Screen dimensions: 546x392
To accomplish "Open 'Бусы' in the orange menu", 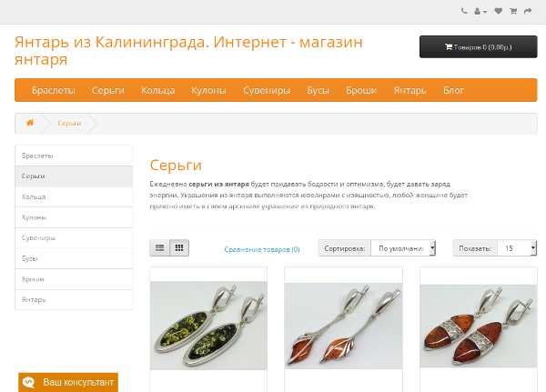I will (318, 90).
